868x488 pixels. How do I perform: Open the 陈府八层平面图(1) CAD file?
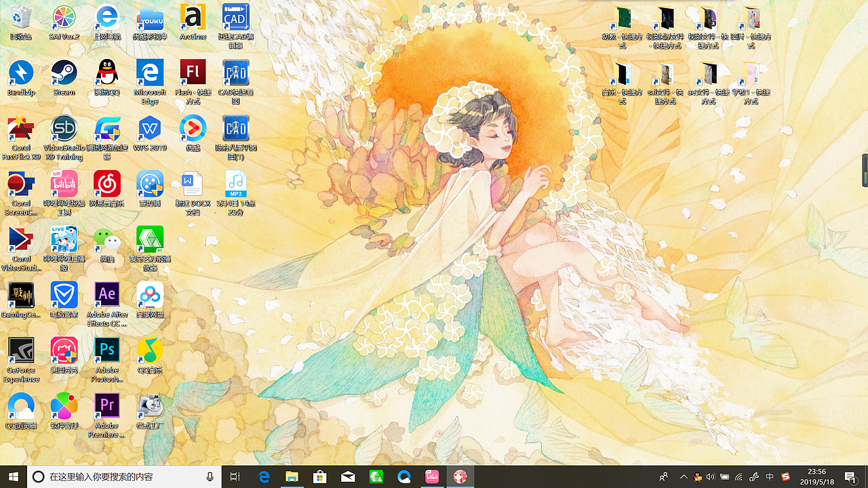[235, 138]
